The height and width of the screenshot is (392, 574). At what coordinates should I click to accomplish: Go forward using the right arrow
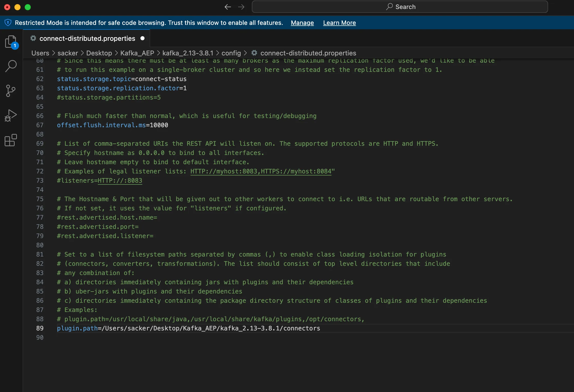coord(241,7)
